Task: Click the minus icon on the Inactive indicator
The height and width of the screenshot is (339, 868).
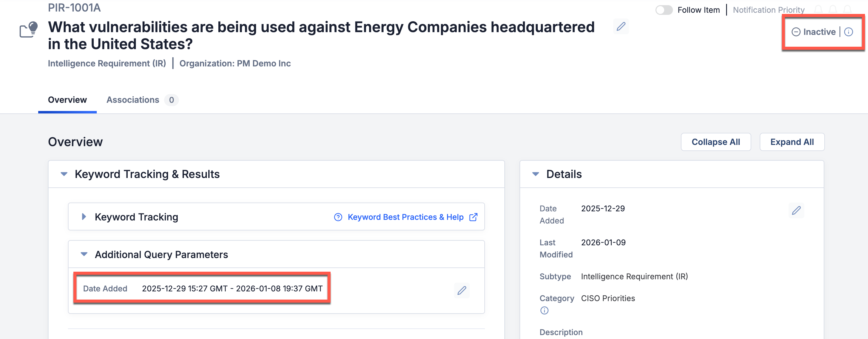Action: [x=796, y=32]
